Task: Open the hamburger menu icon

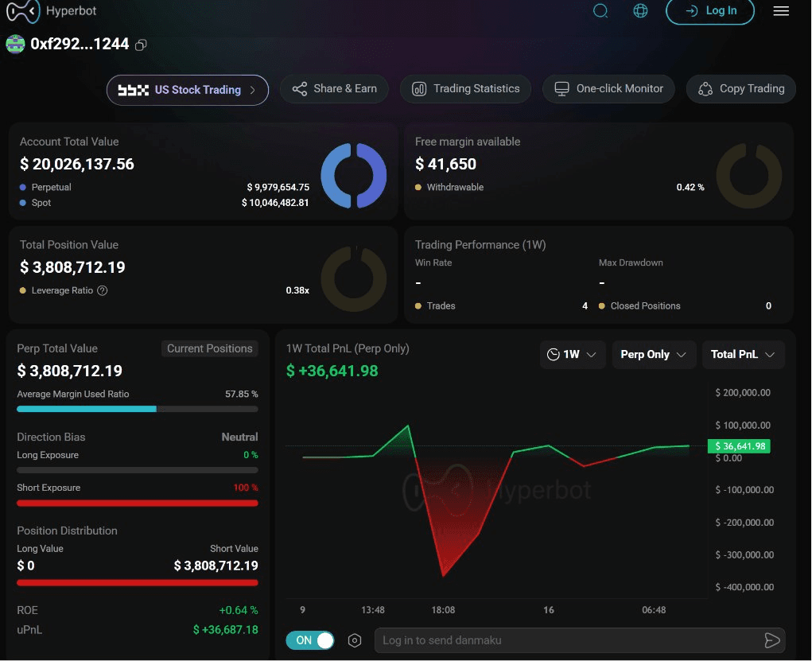Action: (x=781, y=11)
